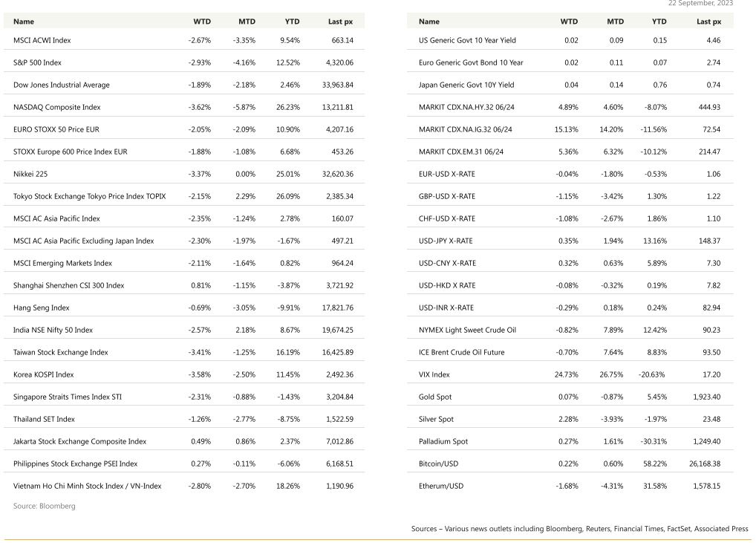Select the MSCI ACWI Index row name
756x543 pixels.
[42, 40]
